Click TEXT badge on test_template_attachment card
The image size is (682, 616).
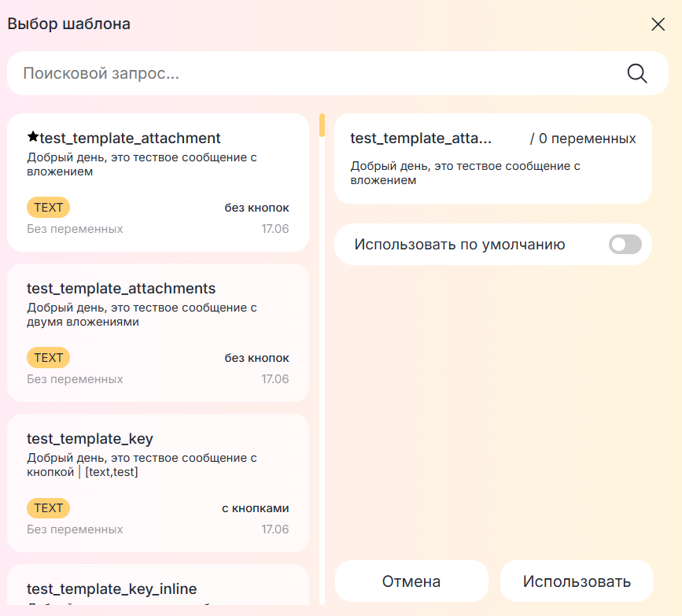(48, 208)
